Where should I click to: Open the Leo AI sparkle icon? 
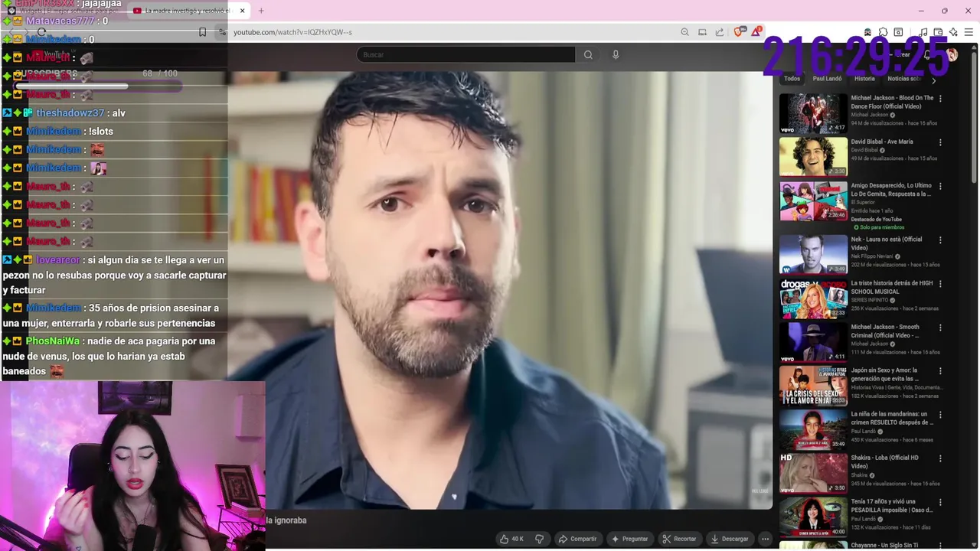pos(953,32)
